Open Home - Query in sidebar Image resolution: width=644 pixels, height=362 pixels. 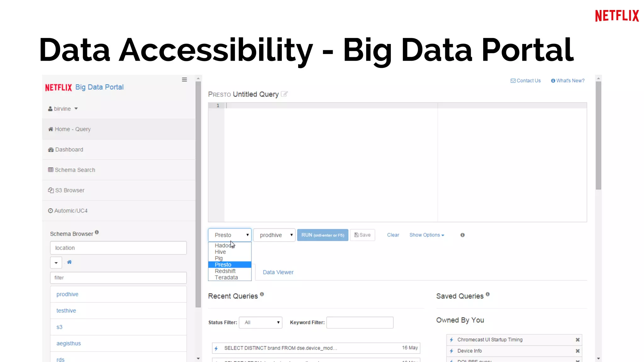(119, 129)
